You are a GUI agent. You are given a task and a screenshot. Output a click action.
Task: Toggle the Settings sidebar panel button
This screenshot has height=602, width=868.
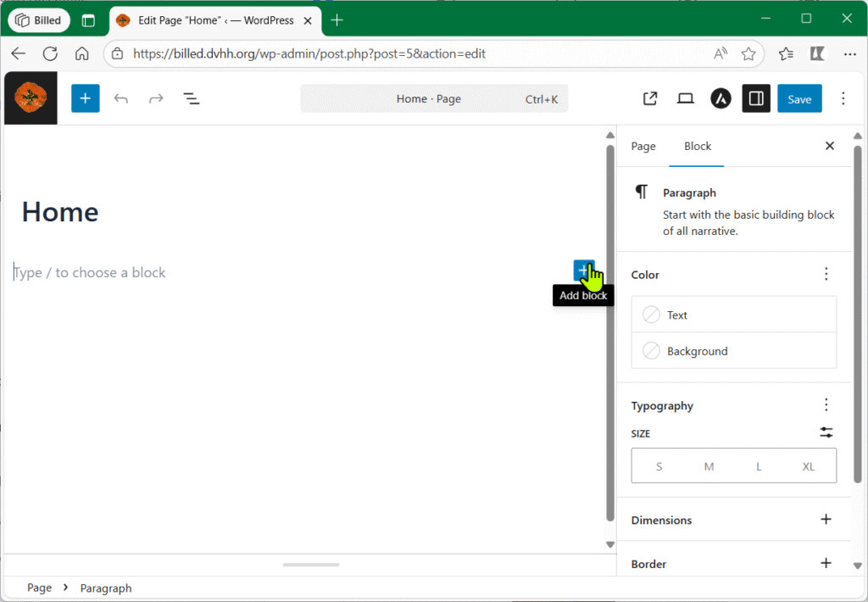(756, 99)
